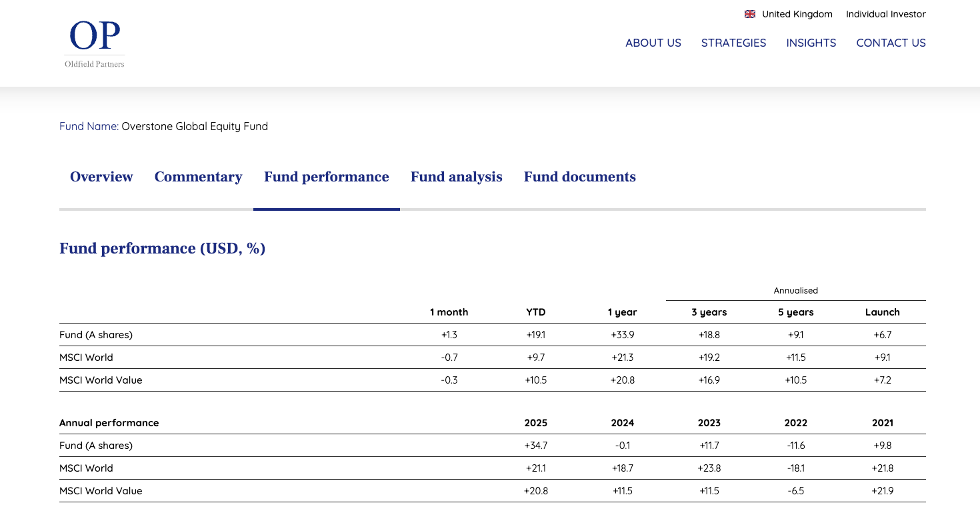Open the Individual Investor type selector
980x519 pixels.
tap(886, 14)
